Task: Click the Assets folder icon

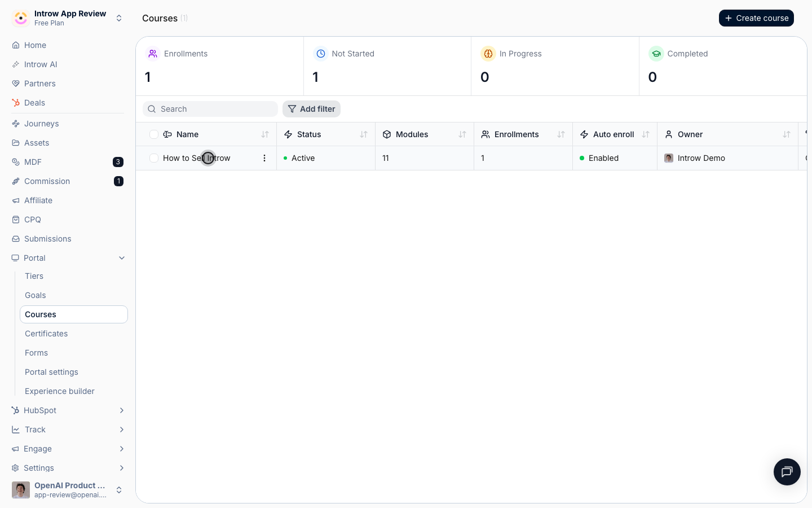Action: pyautogui.click(x=16, y=143)
